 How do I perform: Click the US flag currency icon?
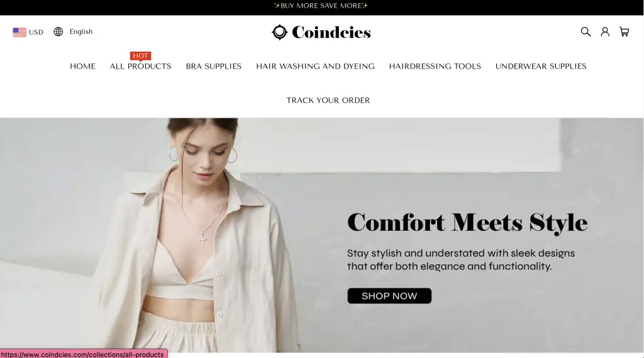click(19, 32)
